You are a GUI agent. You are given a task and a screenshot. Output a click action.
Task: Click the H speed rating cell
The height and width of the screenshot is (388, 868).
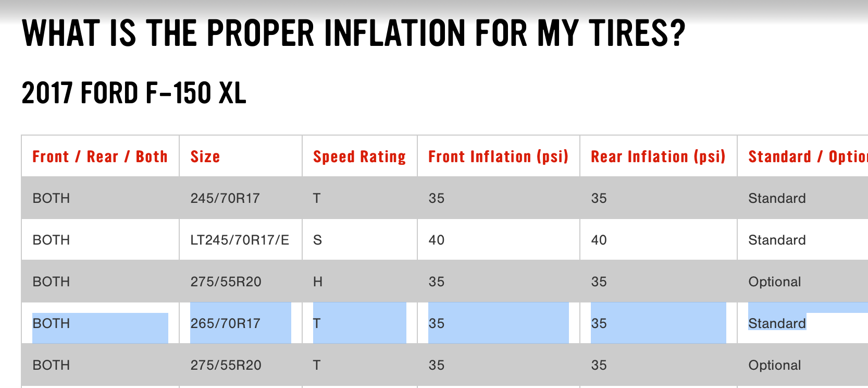coord(318,282)
